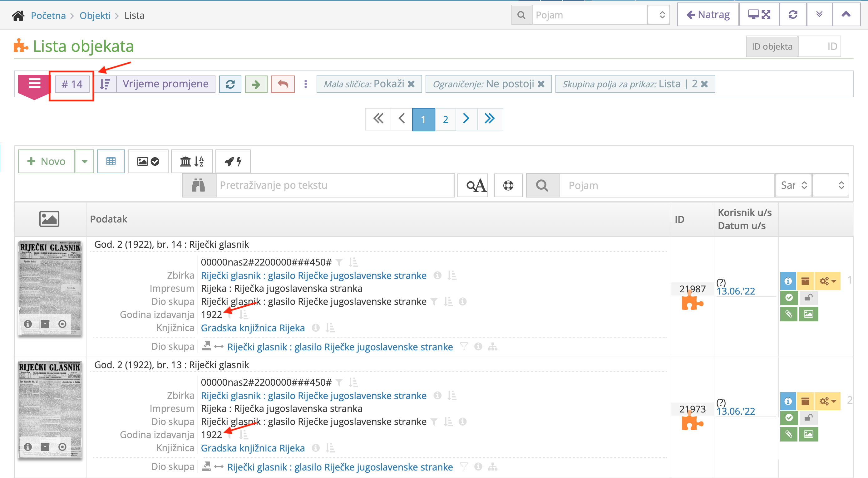This screenshot has width=868, height=478.
Task: Open thumbnail of Riječki glasnik br. 13
Action: click(x=50, y=409)
